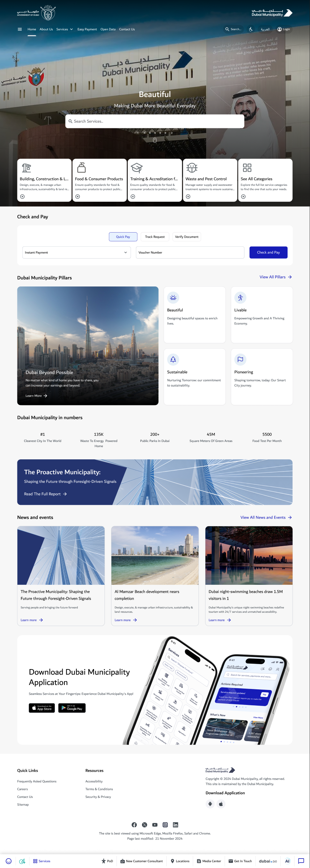Click the Google Play download button

(x=72, y=708)
